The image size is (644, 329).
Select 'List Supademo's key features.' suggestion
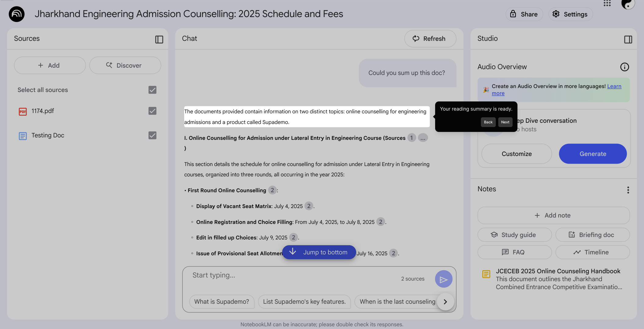304,302
